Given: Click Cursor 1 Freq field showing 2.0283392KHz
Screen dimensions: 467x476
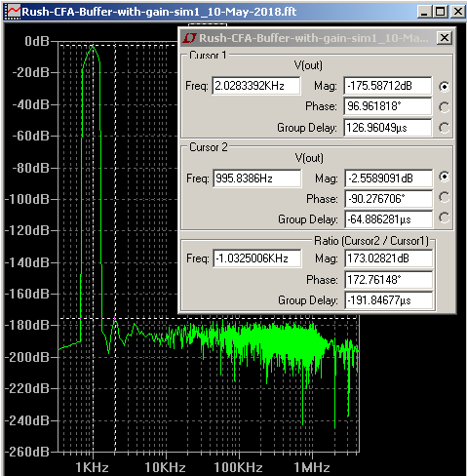Looking at the screenshot, I should [256, 86].
